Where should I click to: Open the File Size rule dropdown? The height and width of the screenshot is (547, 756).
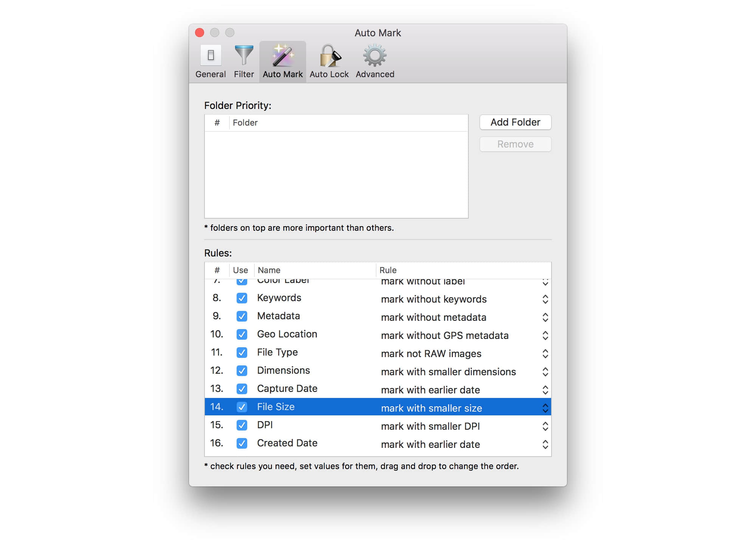click(545, 408)
